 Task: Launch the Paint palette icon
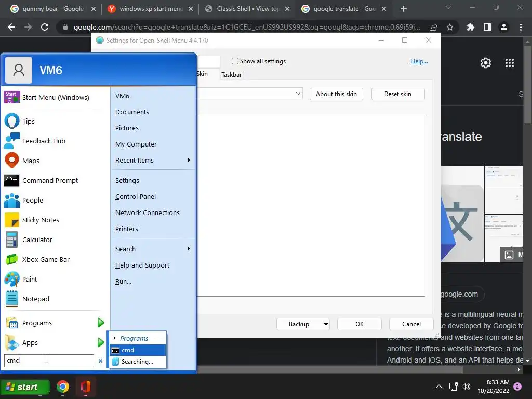[11, 279]
